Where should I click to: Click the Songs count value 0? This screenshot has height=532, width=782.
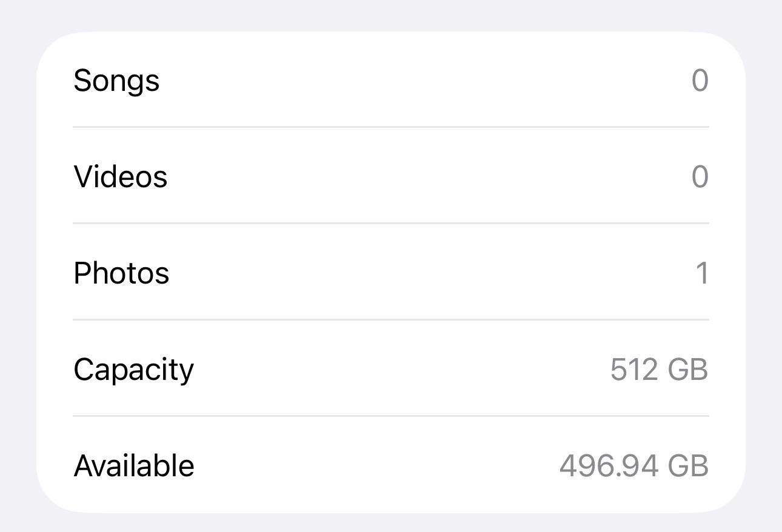click(x=700, y=81)
